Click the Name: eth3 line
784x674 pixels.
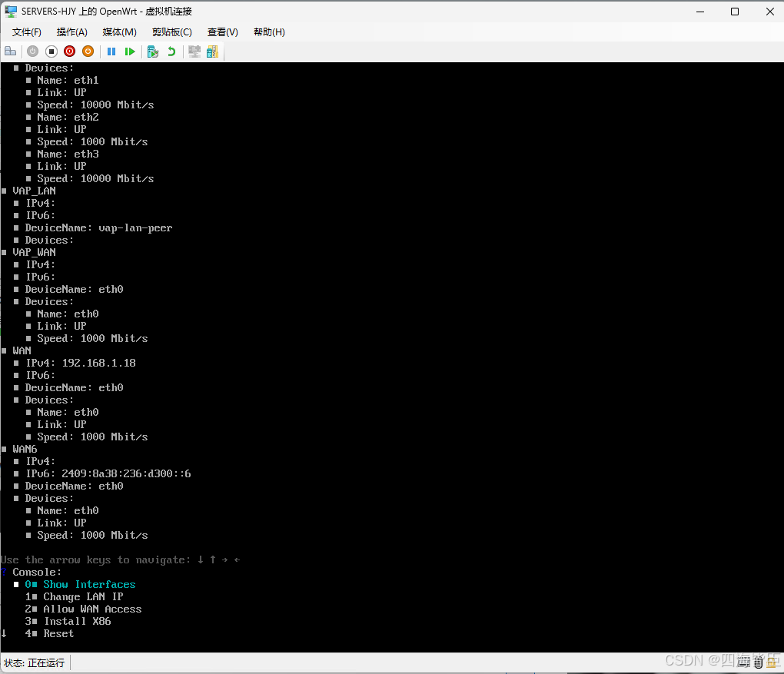tap(68, 154)
